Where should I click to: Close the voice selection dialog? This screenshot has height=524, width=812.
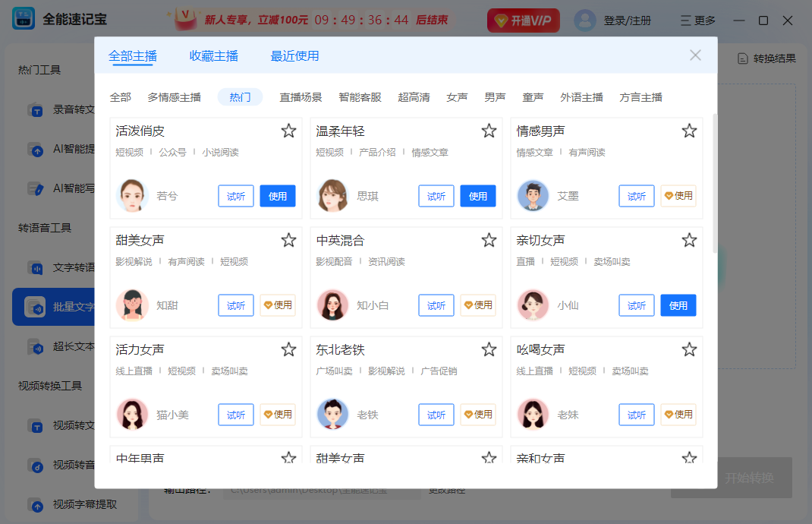click(695, 55)
